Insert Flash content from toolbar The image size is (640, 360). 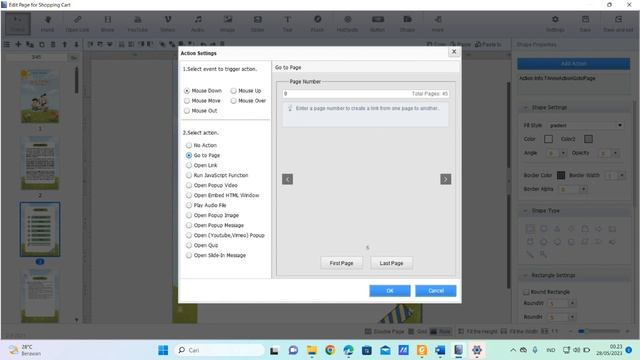[317, 23]
